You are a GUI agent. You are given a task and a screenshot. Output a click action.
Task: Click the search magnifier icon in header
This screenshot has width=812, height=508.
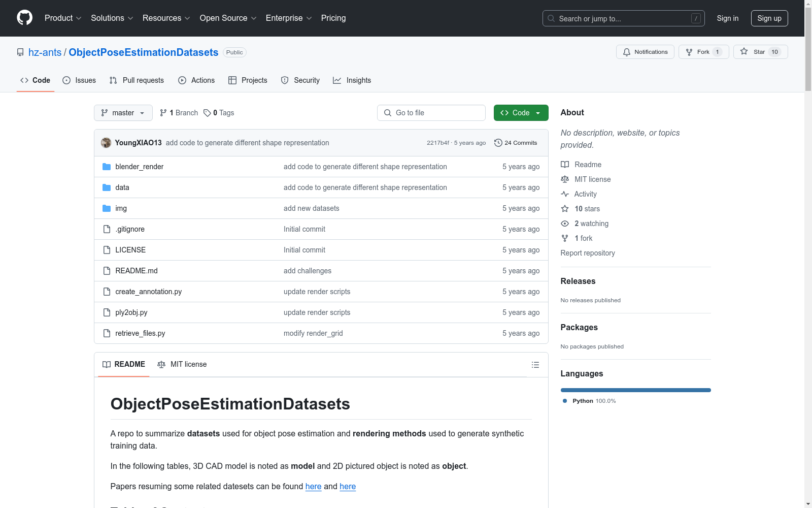[x=551, y=18]
